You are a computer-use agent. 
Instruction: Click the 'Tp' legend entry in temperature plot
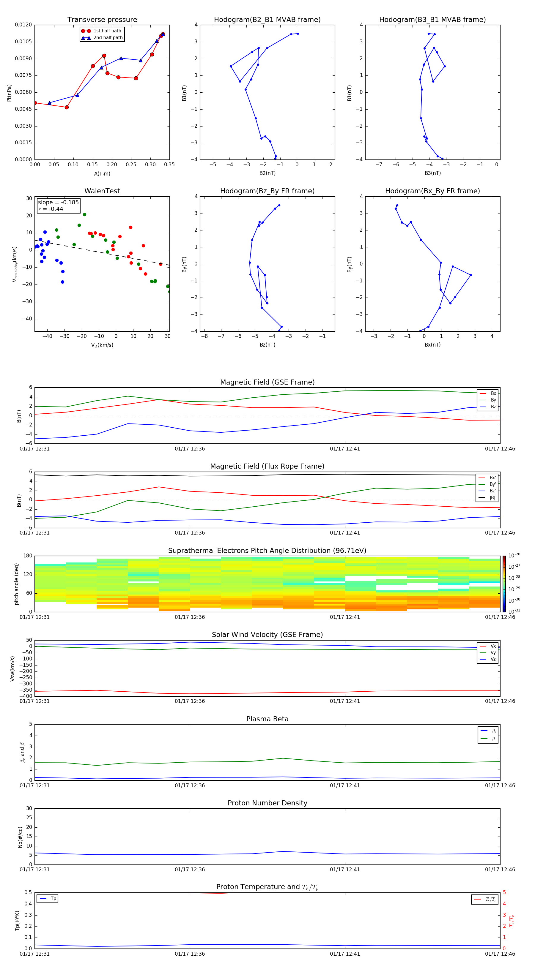(x=48, y=899)
